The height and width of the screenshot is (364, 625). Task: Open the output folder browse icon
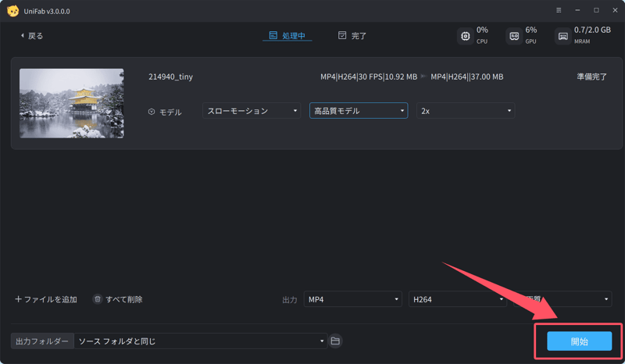[x=335, y=341]
